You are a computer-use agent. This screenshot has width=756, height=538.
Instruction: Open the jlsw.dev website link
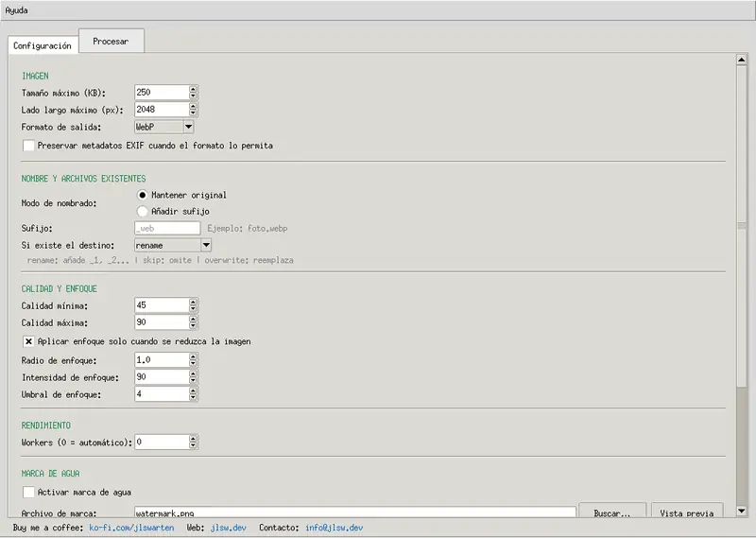229,528
